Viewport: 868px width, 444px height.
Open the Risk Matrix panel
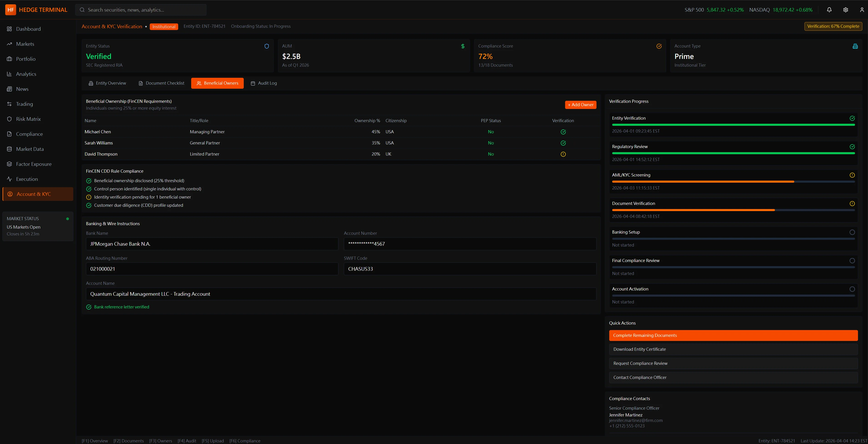click(x=29, y=119)
